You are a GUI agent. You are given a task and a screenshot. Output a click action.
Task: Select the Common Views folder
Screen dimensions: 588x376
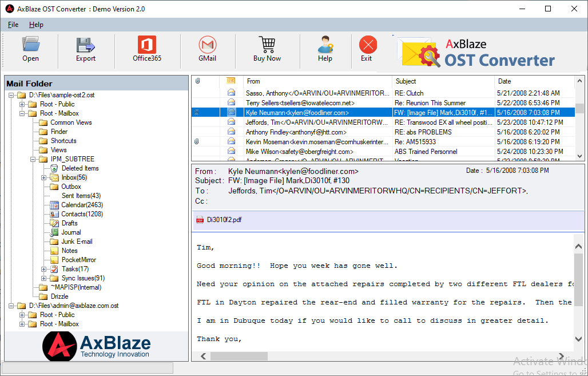pyautogui.click(x=71, y=122)
